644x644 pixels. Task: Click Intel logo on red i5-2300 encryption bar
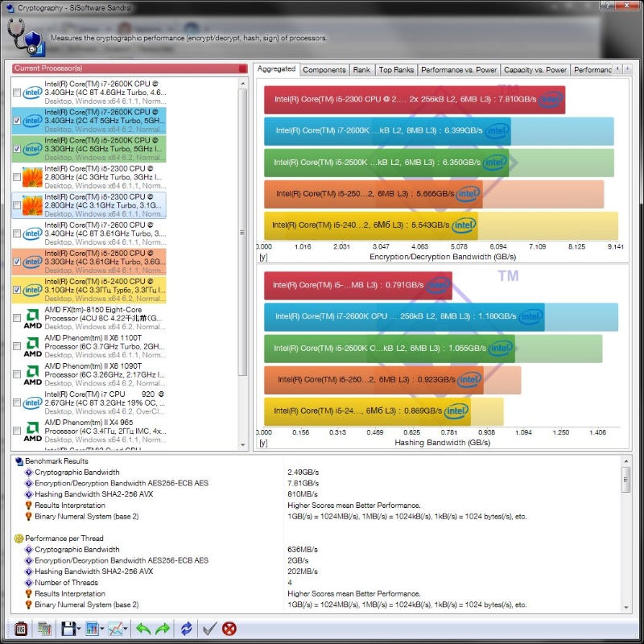click(x=551, y=99)
